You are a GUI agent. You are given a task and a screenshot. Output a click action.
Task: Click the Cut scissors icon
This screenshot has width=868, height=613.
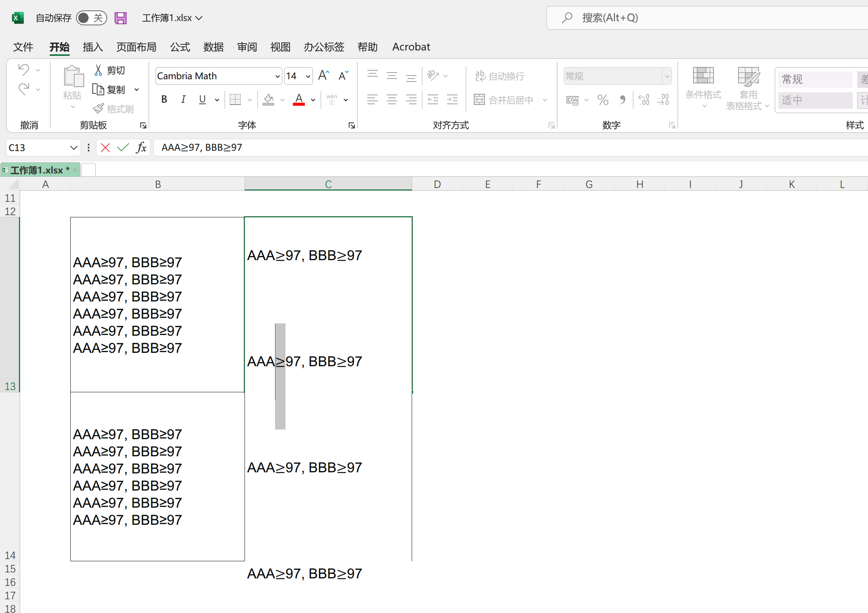[x=98, y=70]
